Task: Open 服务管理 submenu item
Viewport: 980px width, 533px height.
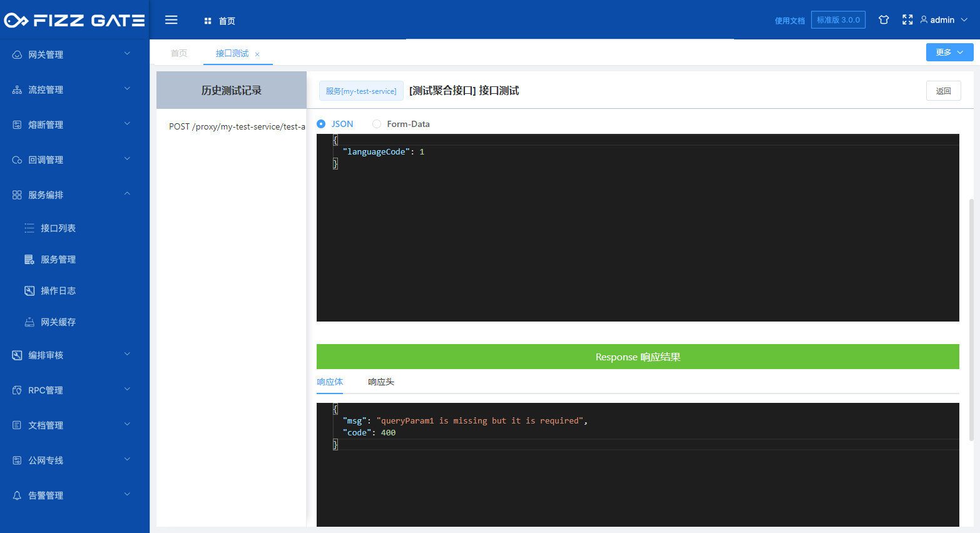Action: (74, 260)
